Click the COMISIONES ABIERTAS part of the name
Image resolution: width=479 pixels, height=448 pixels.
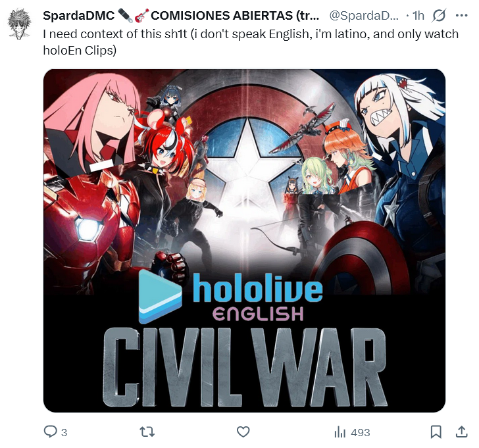point(222,16)
